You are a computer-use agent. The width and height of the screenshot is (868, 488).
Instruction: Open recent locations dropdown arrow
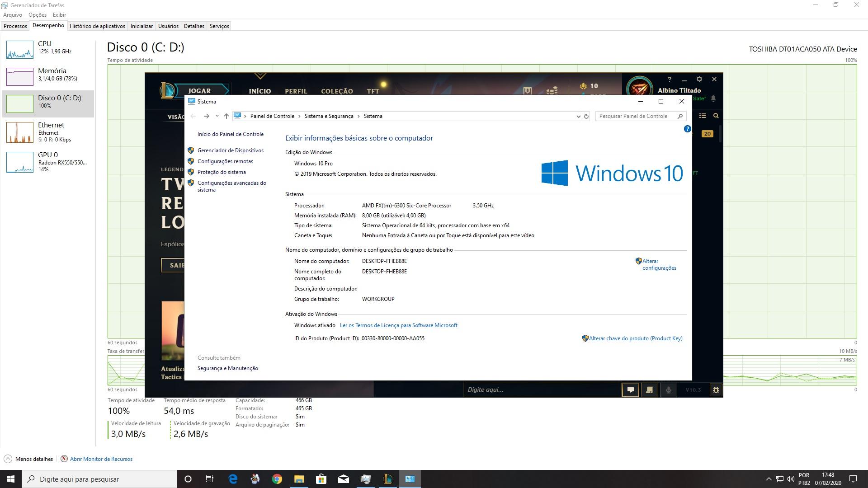(x=217, y=116)
